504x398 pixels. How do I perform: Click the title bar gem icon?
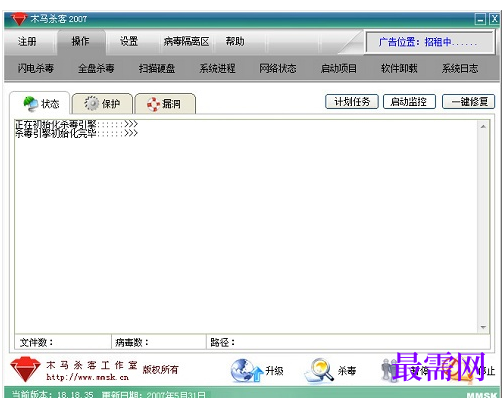click(18, 19)
